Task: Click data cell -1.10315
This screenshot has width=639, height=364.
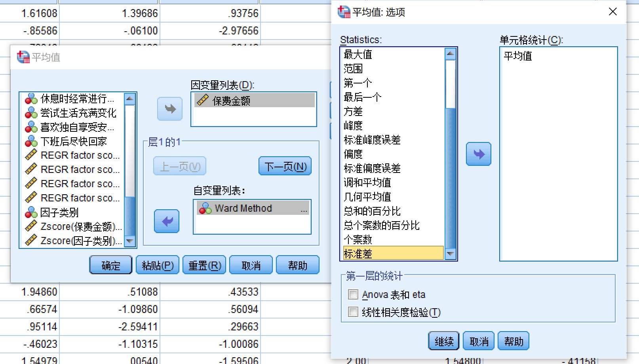Action: tap(109, 344)
